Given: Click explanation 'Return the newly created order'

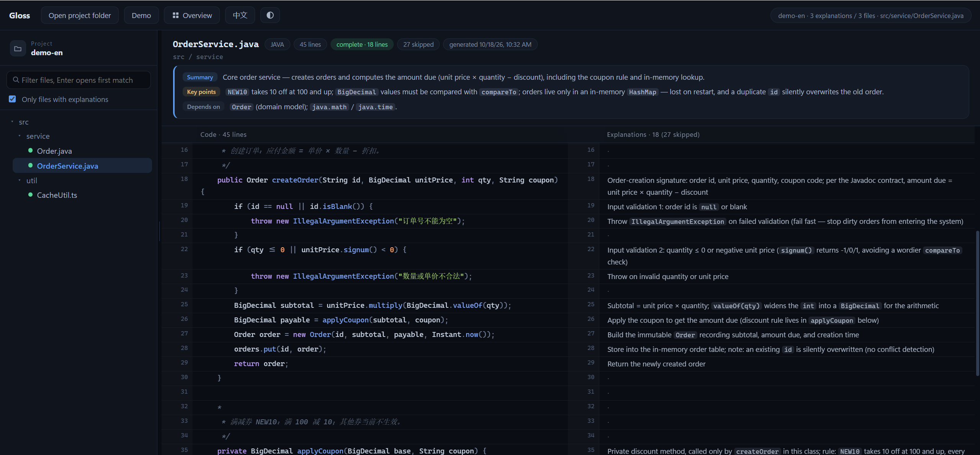Looking at the screenshot, I should [656, 364].
